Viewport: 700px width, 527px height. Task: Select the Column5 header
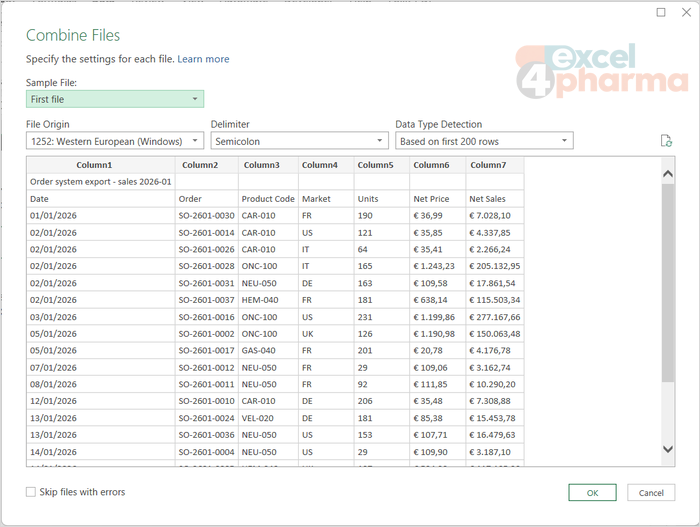[382, 165]
